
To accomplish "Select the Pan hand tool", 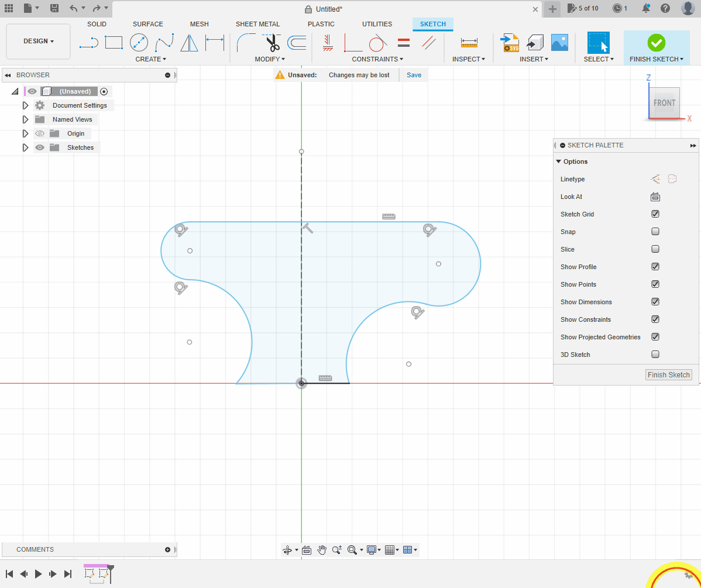I will [322, 550].
